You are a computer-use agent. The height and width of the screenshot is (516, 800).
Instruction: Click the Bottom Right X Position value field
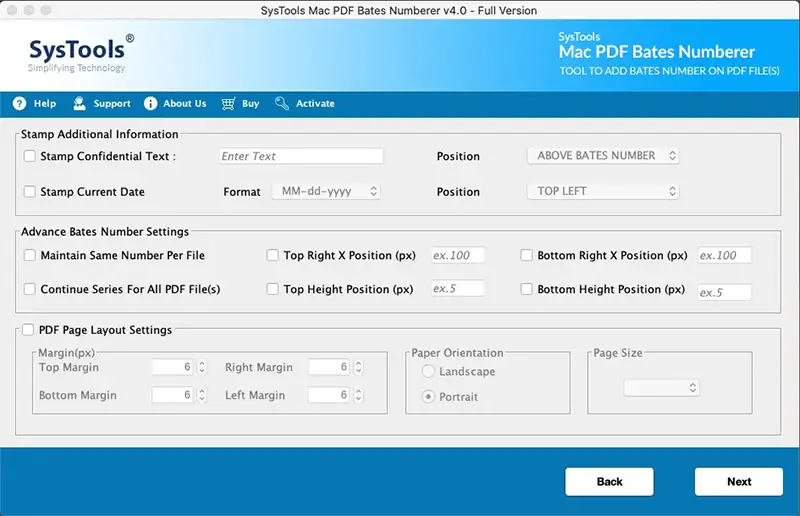coord(724,255)
